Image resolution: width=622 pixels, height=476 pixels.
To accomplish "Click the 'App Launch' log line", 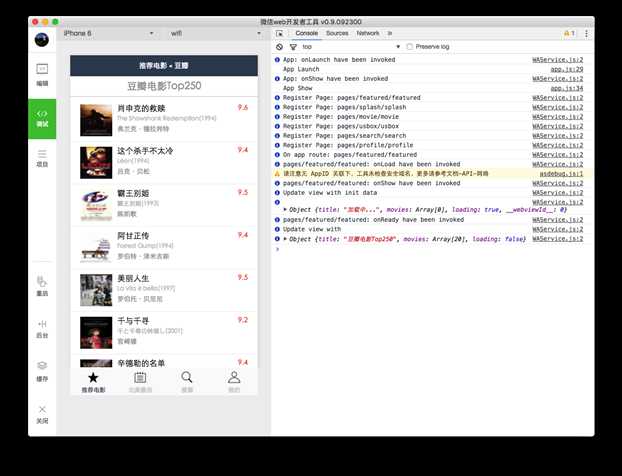I will tap(301, 69).
